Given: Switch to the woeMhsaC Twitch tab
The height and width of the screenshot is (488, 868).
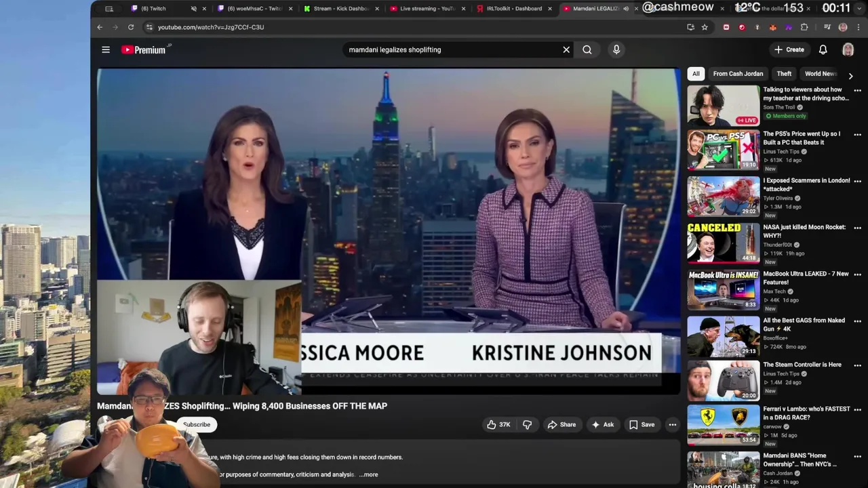Looking at the screenshot, I should click(254, 9).
